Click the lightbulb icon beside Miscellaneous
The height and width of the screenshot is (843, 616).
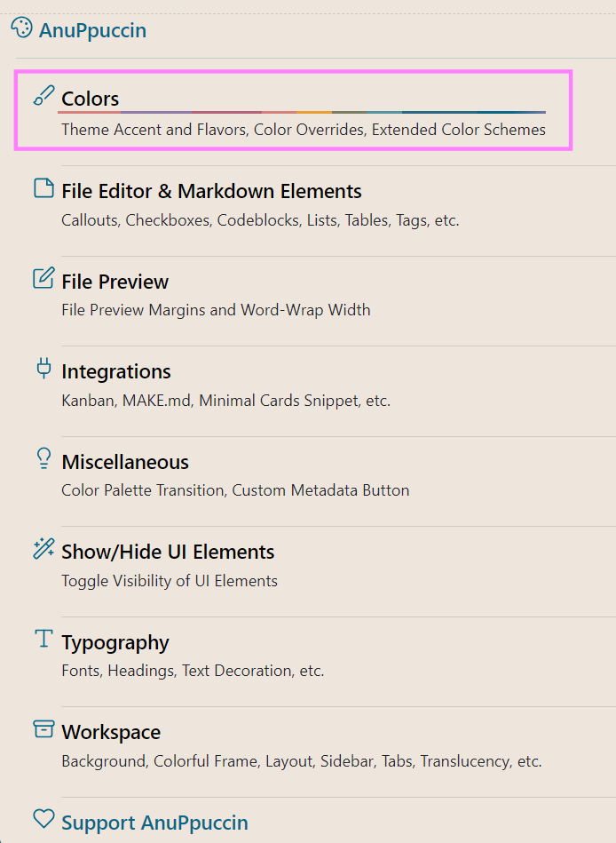pos(43,458)
